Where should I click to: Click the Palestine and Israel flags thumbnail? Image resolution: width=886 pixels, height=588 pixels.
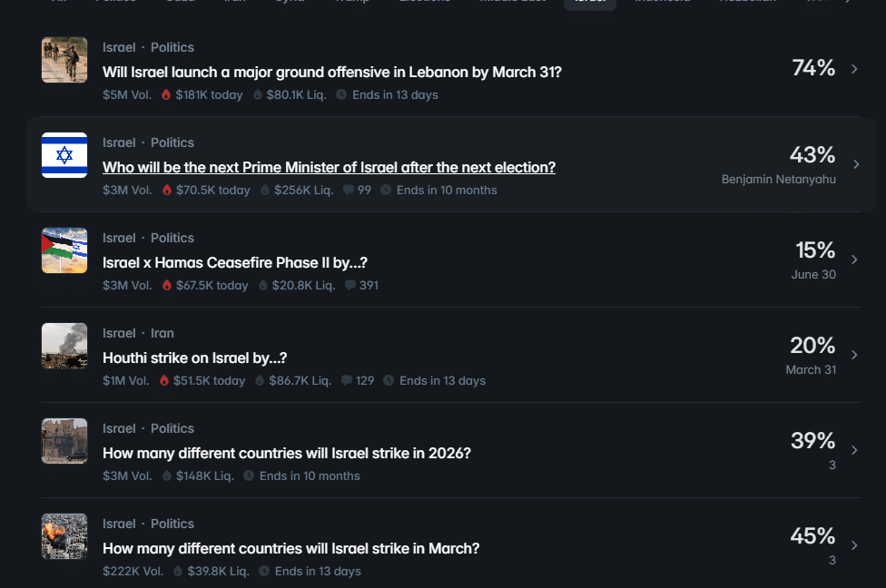(64, 250)
